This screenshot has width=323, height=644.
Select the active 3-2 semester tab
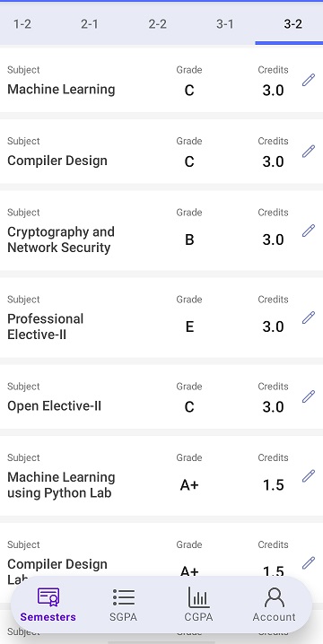coord(292,24)
